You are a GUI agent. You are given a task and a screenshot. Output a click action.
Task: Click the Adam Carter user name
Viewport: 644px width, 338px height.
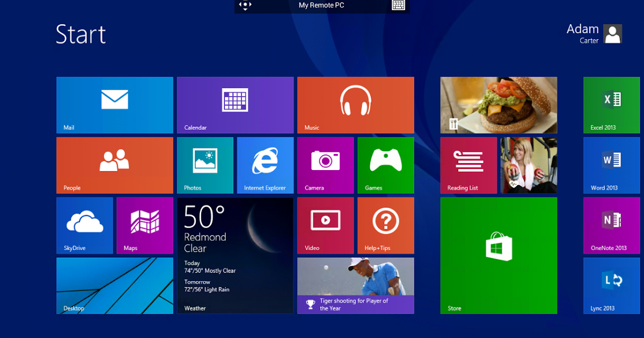coord(582,33)
